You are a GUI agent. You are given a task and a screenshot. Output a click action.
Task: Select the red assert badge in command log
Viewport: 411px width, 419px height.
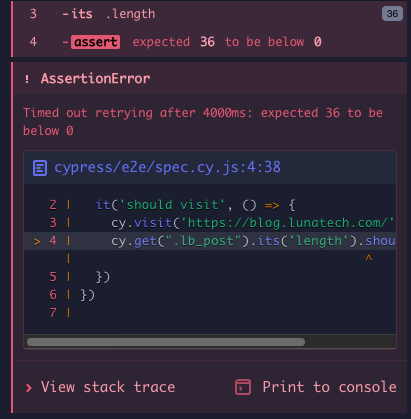coord(95,42)
